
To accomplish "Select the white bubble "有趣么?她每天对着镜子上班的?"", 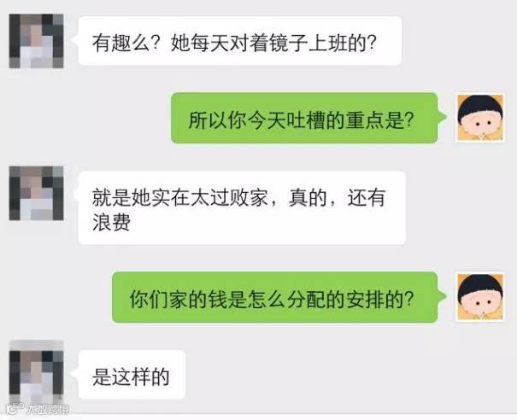I will point(240,41).
